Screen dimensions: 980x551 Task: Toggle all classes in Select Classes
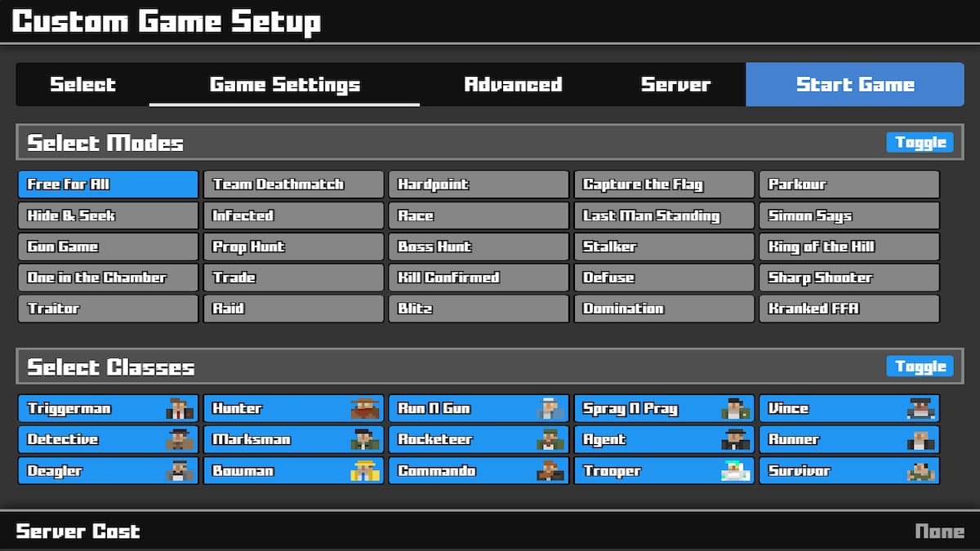pyautogui.click(x=920, y=367)
